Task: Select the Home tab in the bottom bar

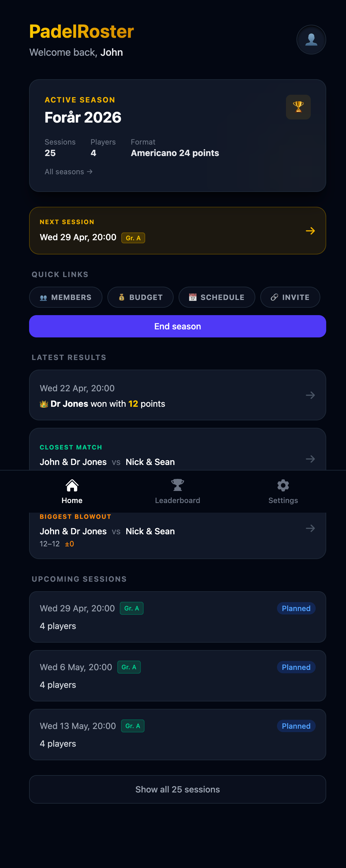Action: click(x=71, y=491)
